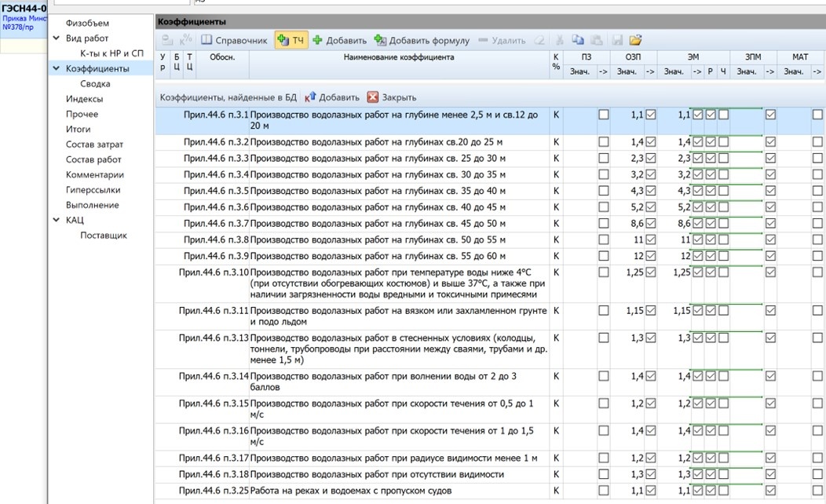Open Сводка under Коэффициенты
Screen dimensions: 826x504
tap(95, 84)
